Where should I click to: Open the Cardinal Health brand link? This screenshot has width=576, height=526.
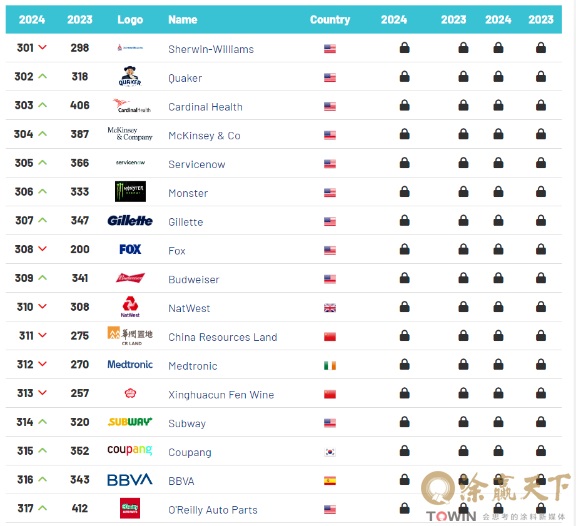[x=205, y=107]
